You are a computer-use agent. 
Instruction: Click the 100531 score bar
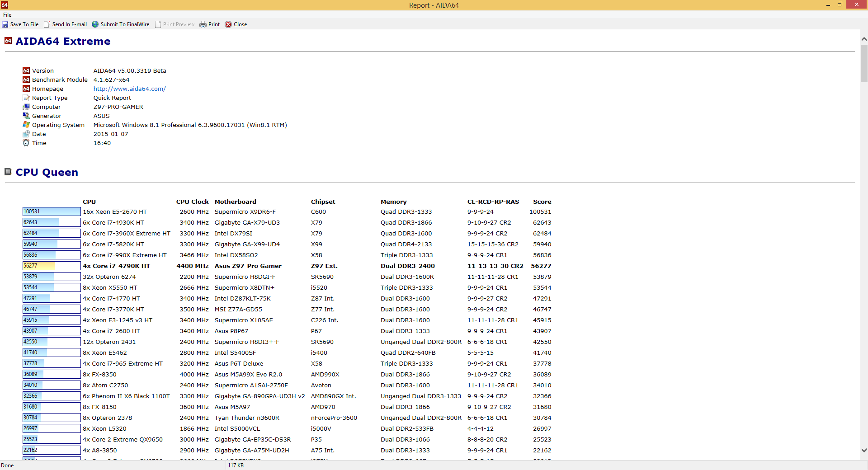coord(52,211)
